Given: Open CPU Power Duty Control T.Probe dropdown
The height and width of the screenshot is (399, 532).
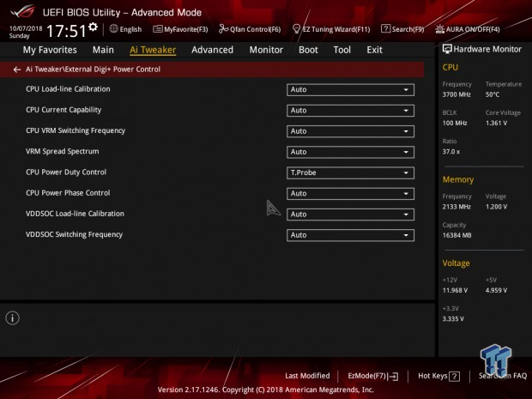Looking at the screenshot, I should pos(350,173).
